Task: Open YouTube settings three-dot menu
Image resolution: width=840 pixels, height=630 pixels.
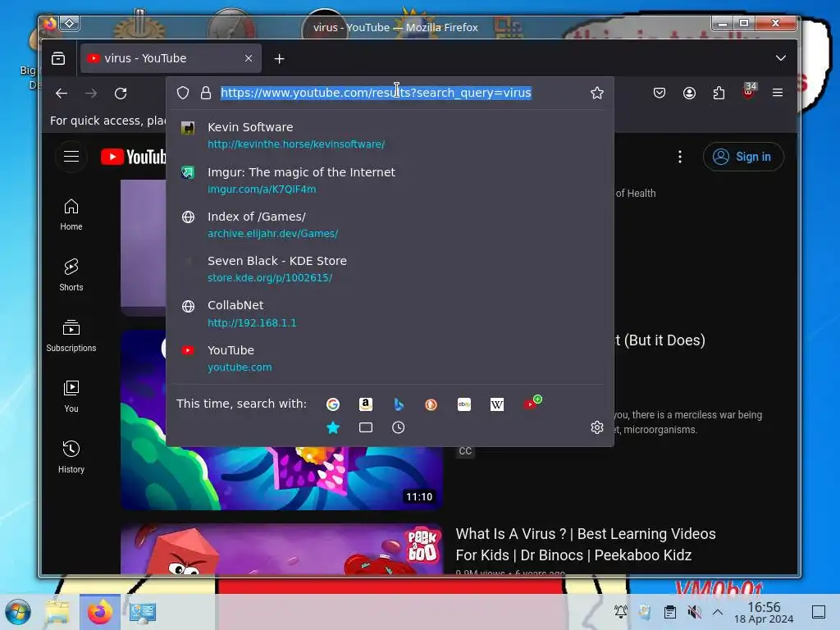Action: (x=680, y=157)
